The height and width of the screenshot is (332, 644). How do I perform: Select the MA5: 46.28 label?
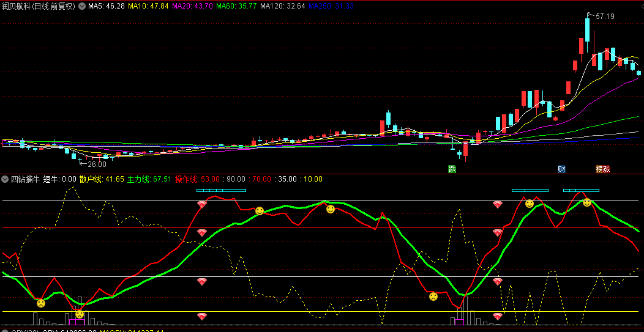107,6
